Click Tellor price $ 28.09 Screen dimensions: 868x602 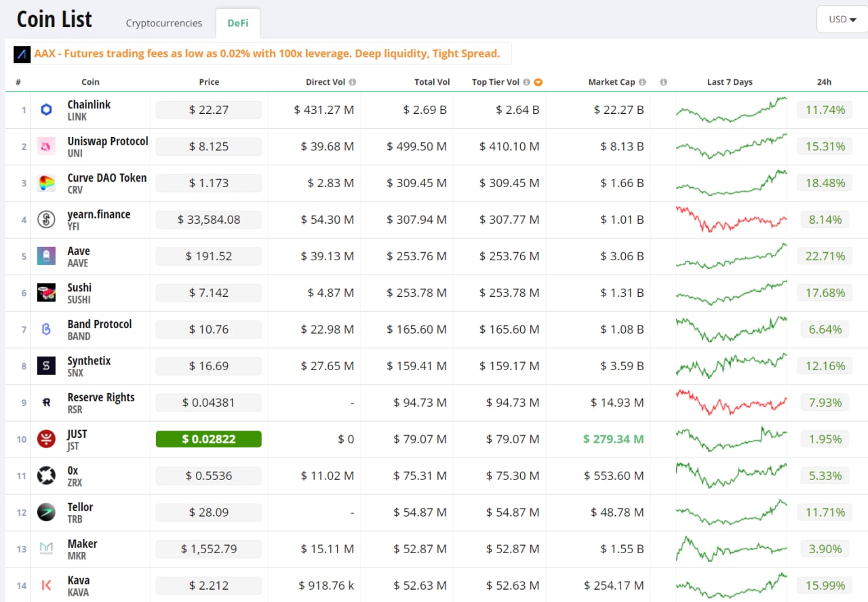[209, 513]
